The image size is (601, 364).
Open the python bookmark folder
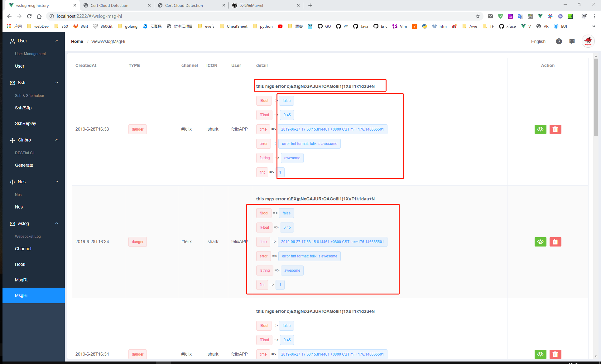coord(263,26)
